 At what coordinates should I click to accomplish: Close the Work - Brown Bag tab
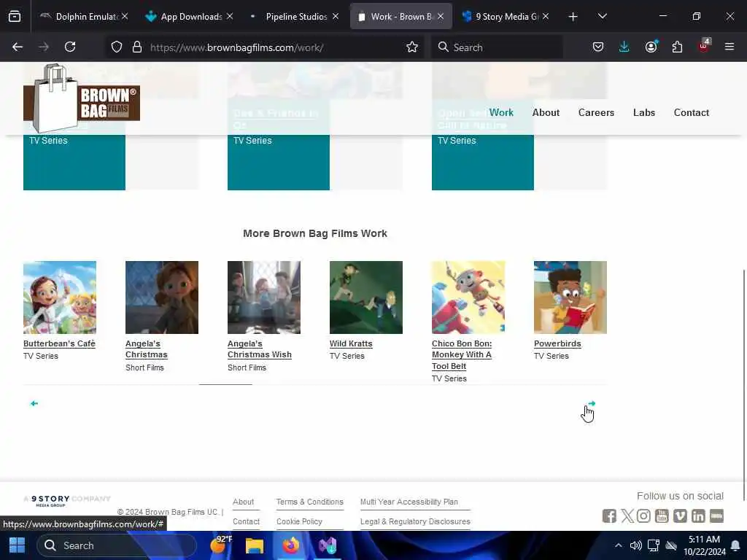click(441, 17)
